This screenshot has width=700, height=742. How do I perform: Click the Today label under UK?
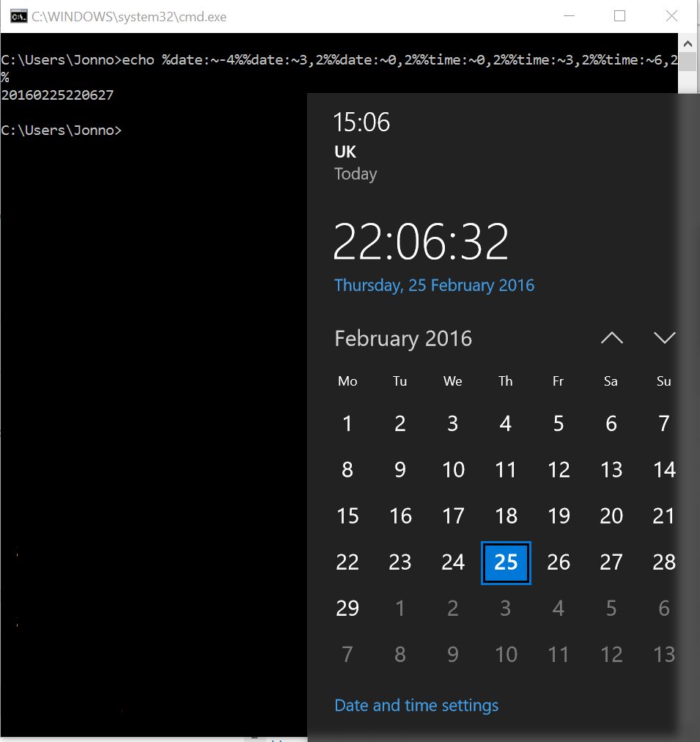point(355,174)
